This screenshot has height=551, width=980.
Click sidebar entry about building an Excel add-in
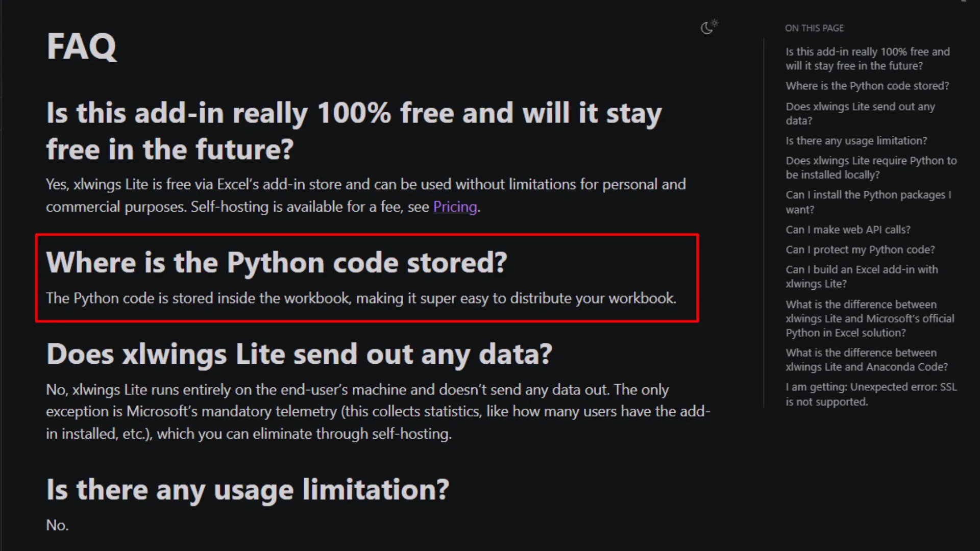[862, 277]
